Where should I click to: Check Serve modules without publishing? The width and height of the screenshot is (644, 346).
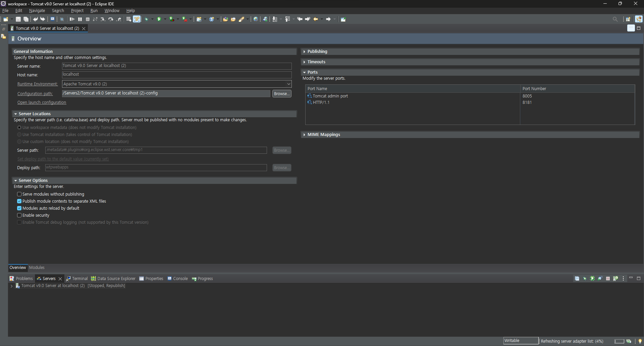(x=19, y=194)
